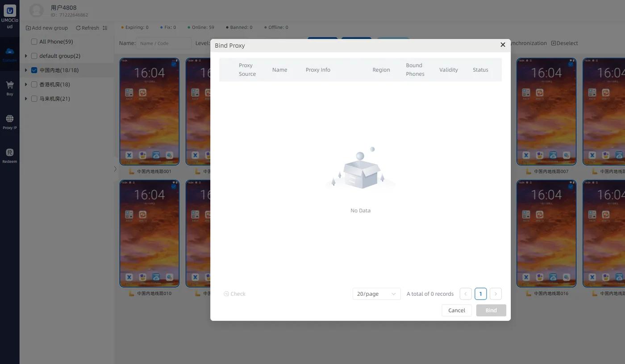Deselect phone 中国内地线路007 thumbnail checkbox
This screenshot has width=625, height=364.
[x=571, y=64]
